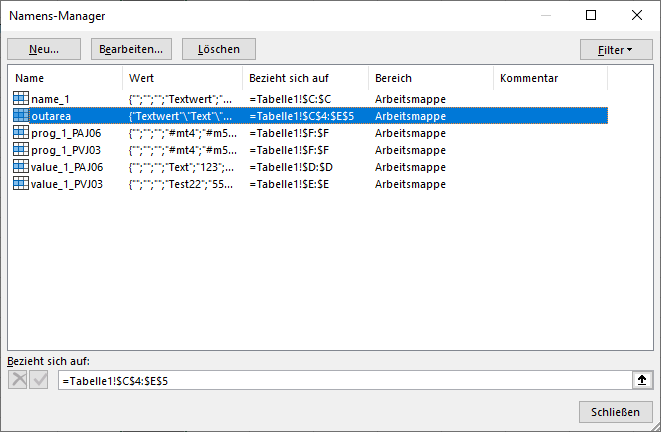Click the Kommentar column header

coord(550,78)
